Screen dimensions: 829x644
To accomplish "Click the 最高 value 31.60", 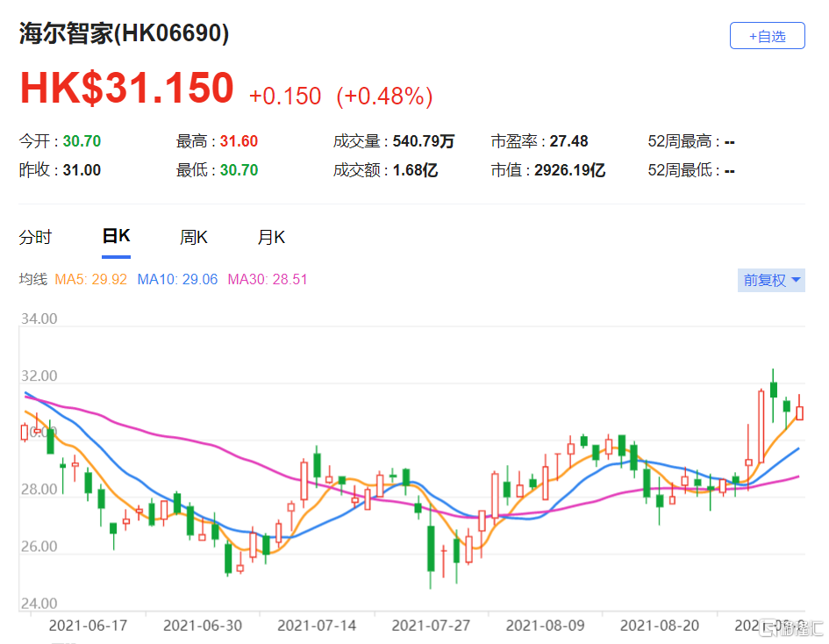I will coord(239,141).
